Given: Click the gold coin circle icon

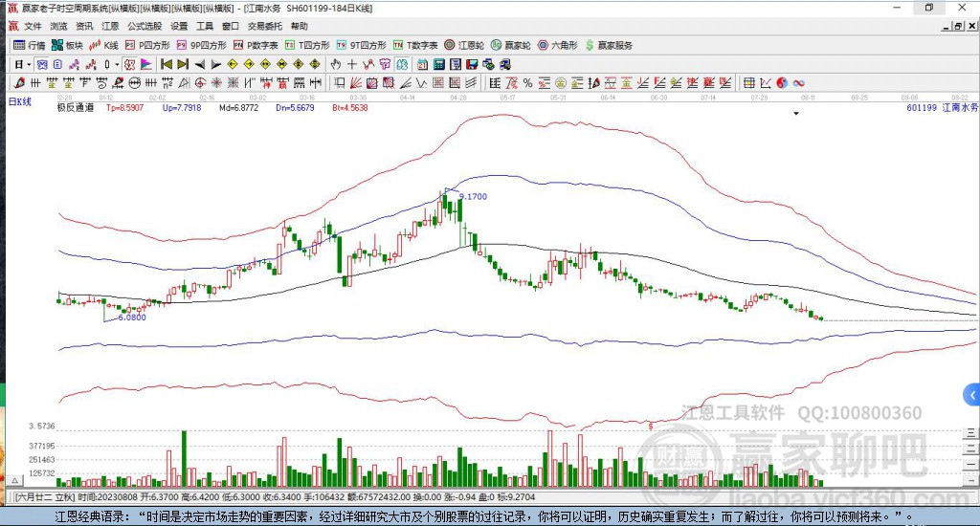Looking at the screenshot, I should coord(561,83).
